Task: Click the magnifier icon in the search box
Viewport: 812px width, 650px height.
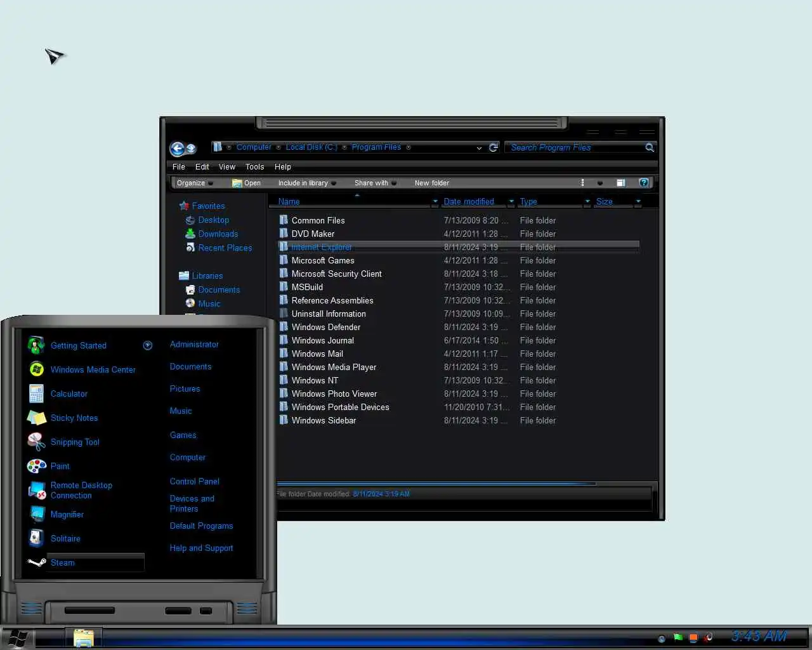Action: pyautogui.click(x=650, y=147)
